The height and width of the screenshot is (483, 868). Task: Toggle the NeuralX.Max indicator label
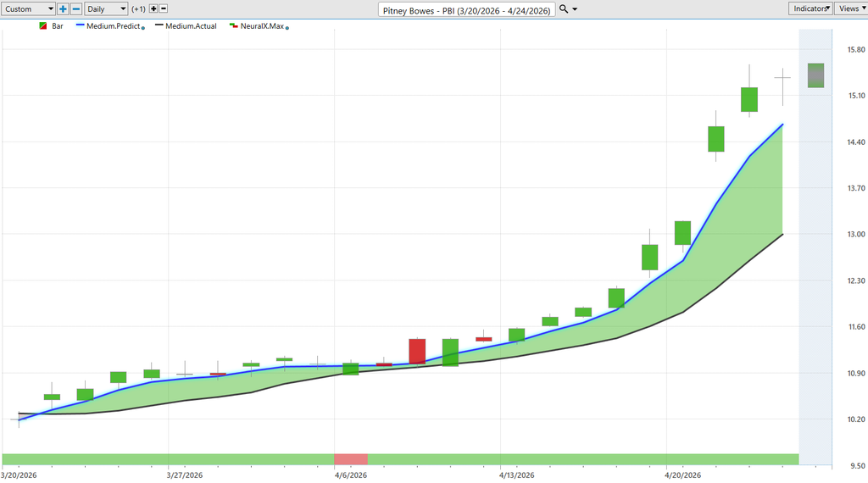[262, 26]
